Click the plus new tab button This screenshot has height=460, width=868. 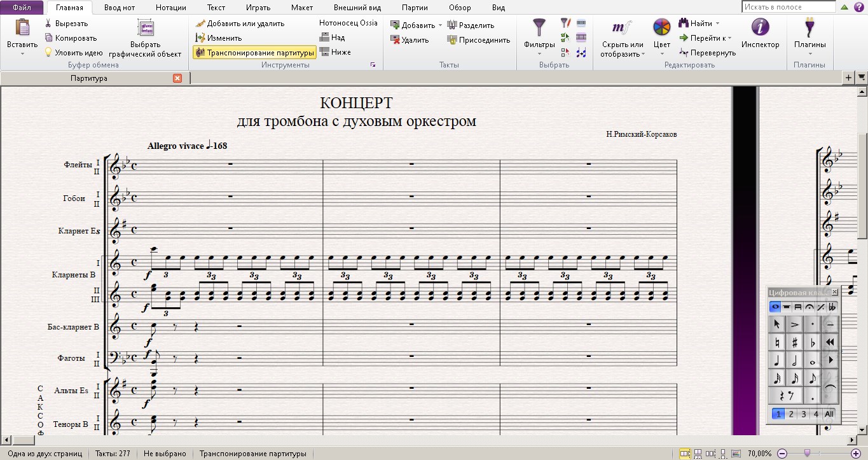pos(848,78)
